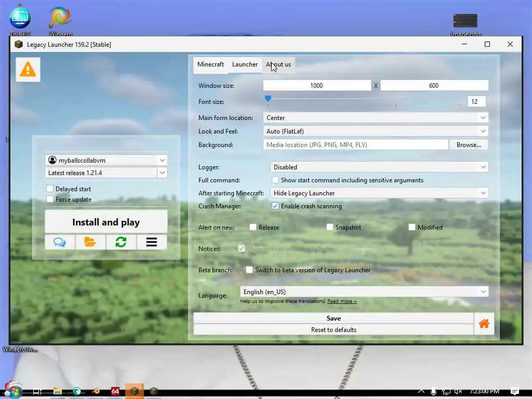532x399 pixels.
Task: Click the Font size slider handle
Action: tap(268, 98)
